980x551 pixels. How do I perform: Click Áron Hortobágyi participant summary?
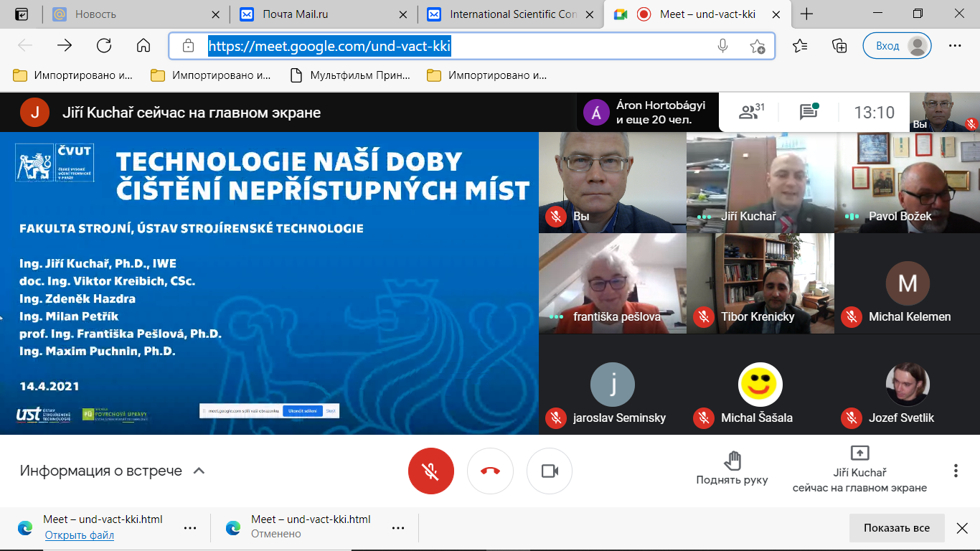(x=647, y=113)
